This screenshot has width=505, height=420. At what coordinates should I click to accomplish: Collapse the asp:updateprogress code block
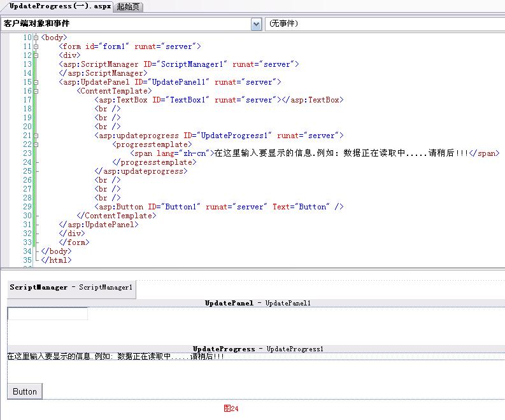coord(36,136)
